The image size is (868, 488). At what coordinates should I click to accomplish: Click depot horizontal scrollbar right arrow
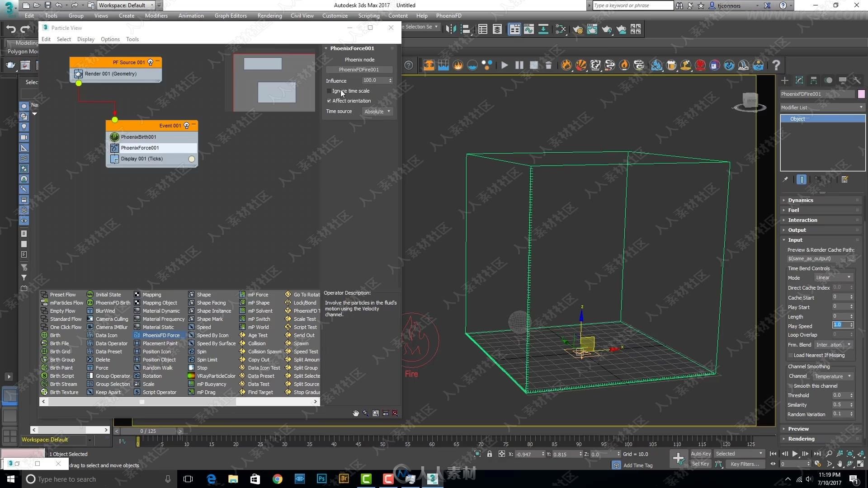(316, 401)
